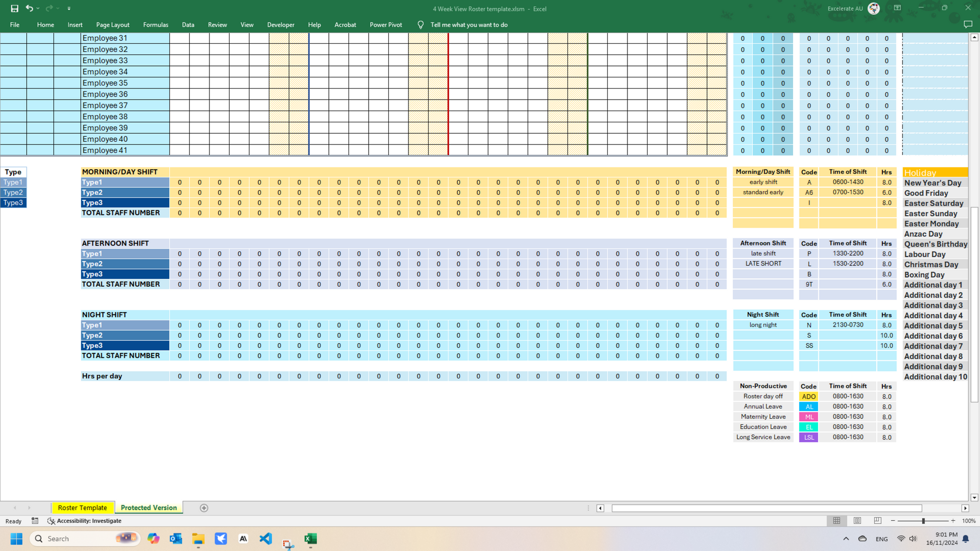Click Accessibility: Investigate in status bar

pyautogui.click(x=85, y=521)
